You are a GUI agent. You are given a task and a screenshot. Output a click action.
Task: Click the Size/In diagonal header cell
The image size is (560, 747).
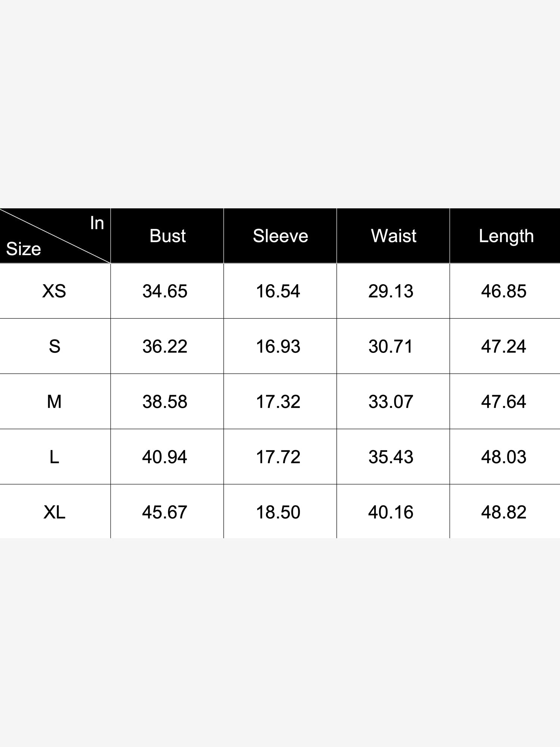[x=55, y=236]
